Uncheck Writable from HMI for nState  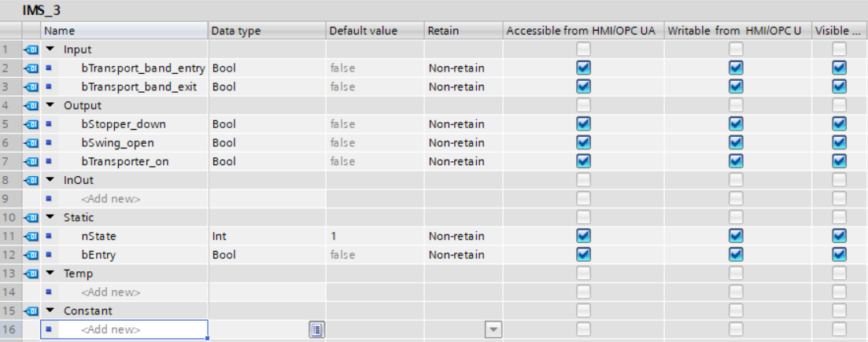(x=735, y=236)
